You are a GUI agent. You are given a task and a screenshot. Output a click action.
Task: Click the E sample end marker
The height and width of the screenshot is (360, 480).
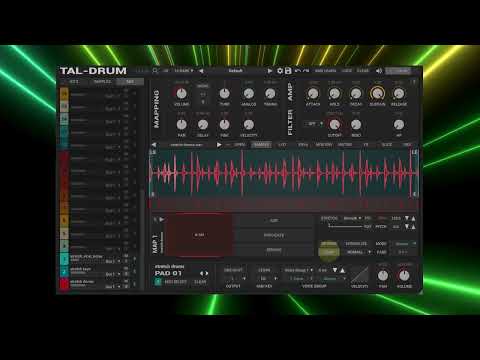coord(414,194)
